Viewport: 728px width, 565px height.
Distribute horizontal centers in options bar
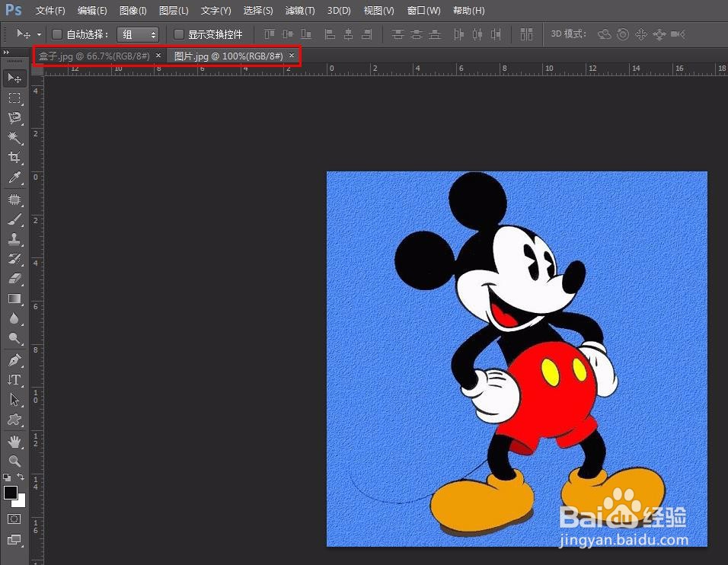[477, 34]
